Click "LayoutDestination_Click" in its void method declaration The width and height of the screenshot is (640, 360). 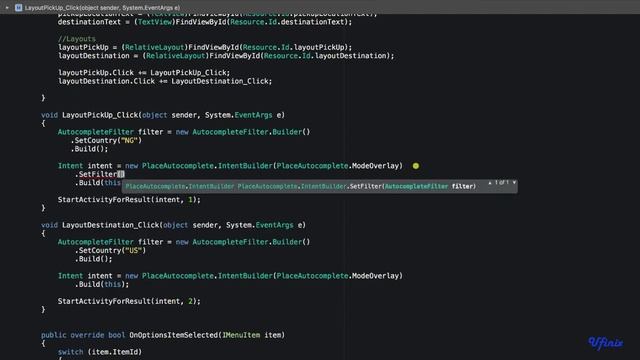[111, 225]
